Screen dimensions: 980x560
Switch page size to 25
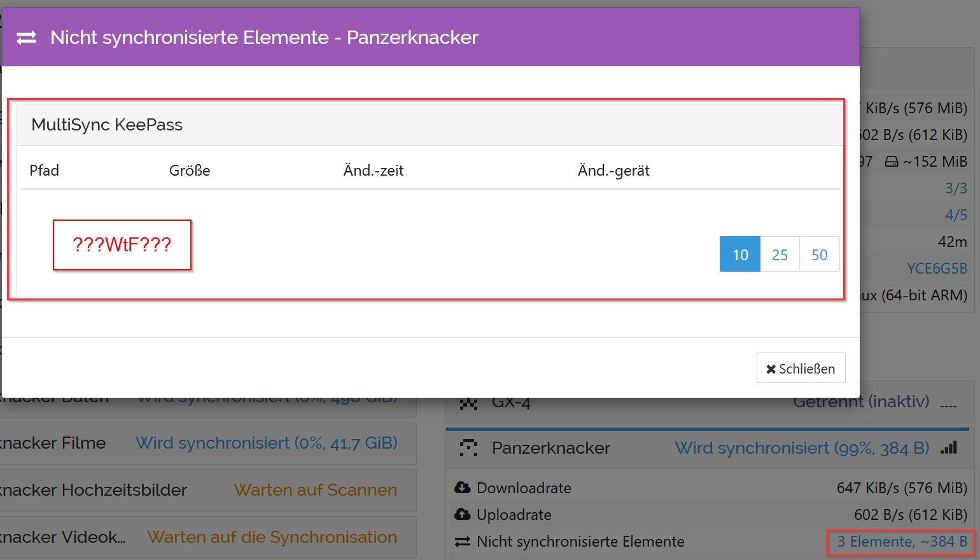pyautogui.click(x=780, y=255)
